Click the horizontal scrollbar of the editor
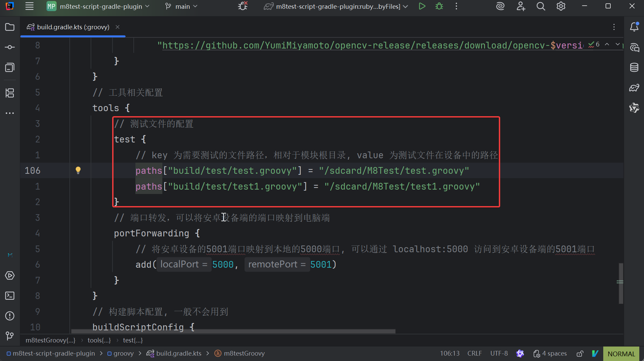Viewport: 644px width, 361px height. (x=233, y=331)
